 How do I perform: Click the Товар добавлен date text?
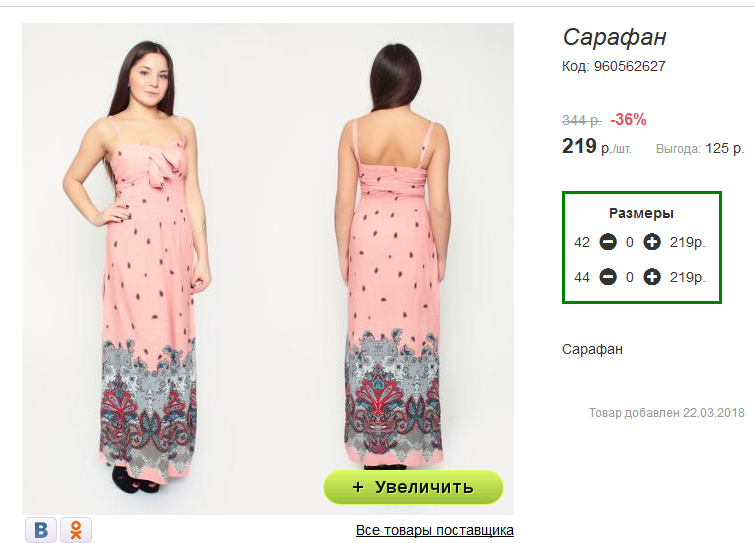click(666, 412)
